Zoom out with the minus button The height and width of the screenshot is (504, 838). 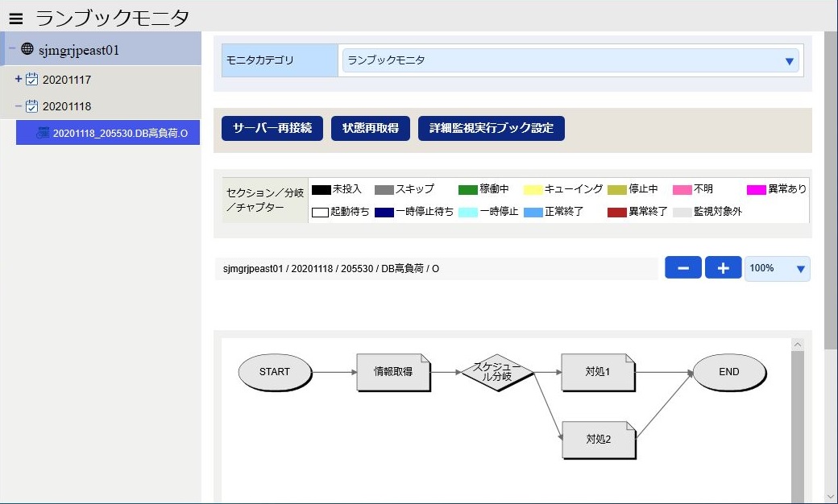click(x=683, y=267)
